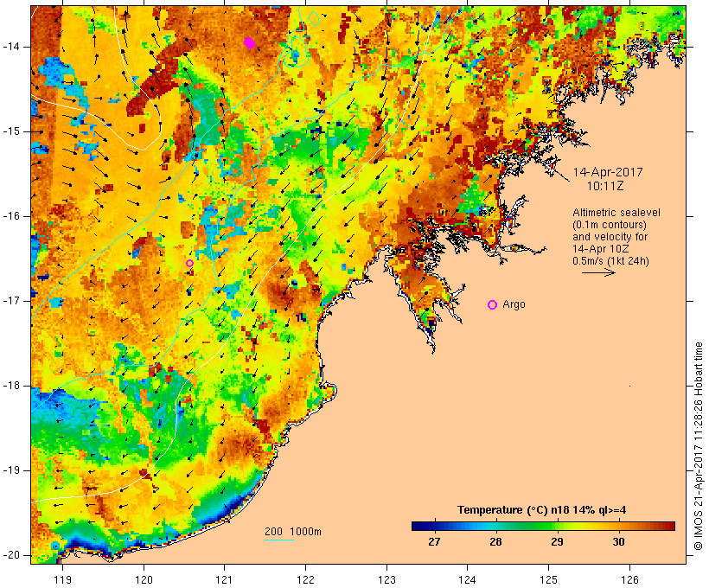Click the cyan bathymetry legend line
709x588 pixels.
[x=279, y=540]
